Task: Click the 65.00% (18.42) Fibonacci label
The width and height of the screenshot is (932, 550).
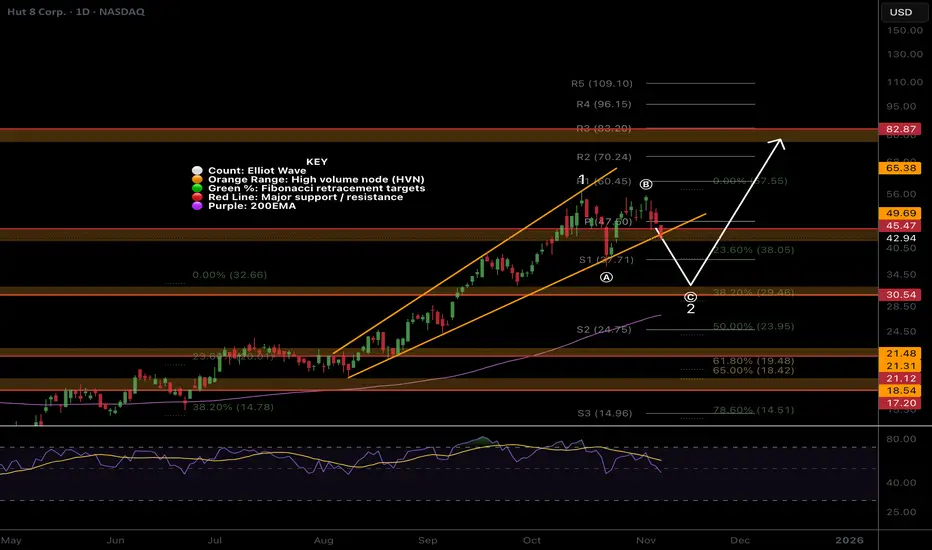Action: [753, 370]
